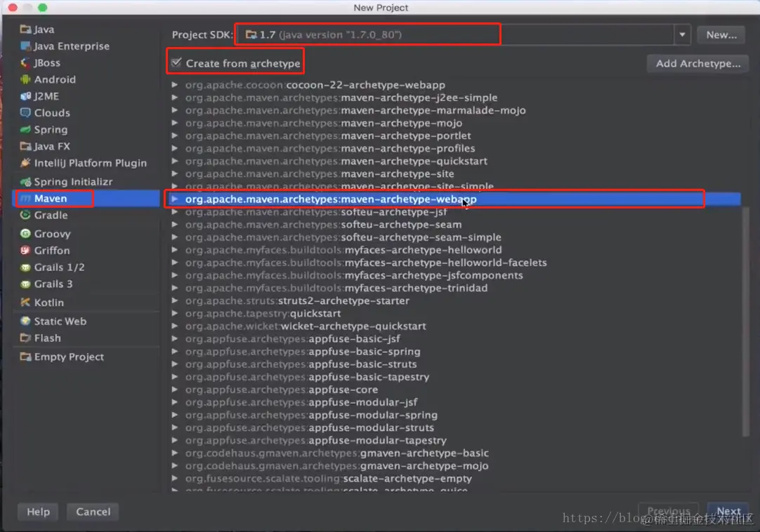This screenshot has height=532, width=760.
Task: Click the Gradle icon
Action: (x=25, y=215)
